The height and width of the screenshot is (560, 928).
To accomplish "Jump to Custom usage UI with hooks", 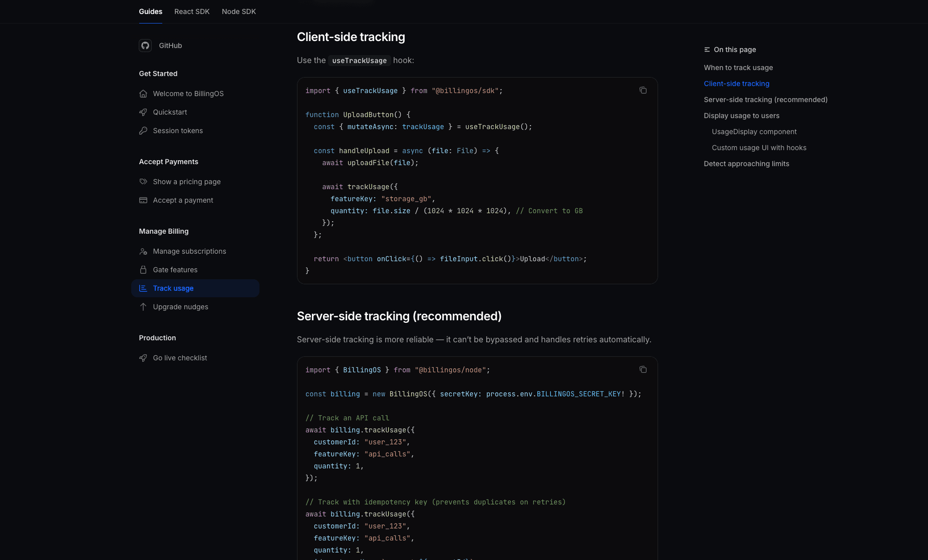I will click(759, 148).
